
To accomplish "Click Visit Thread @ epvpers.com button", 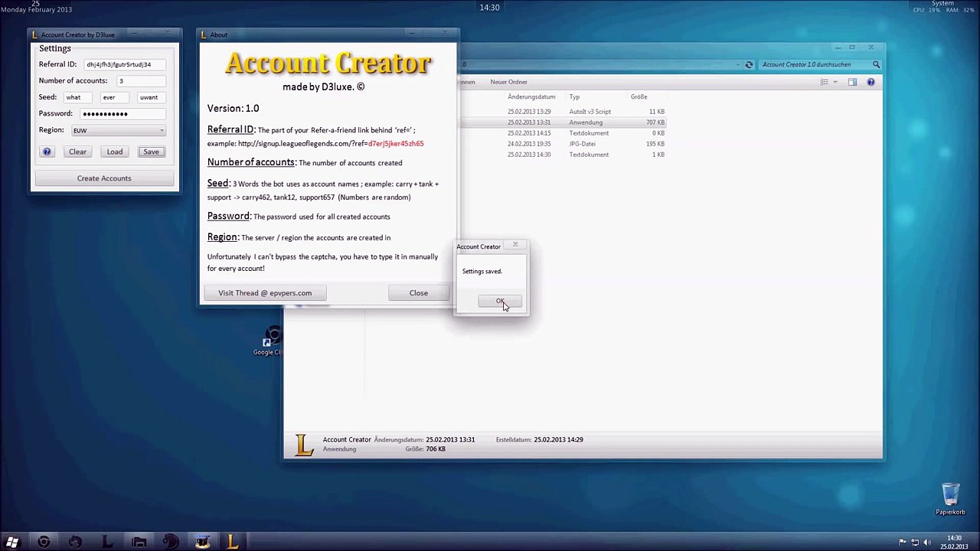I will click(x=265, y=293).
